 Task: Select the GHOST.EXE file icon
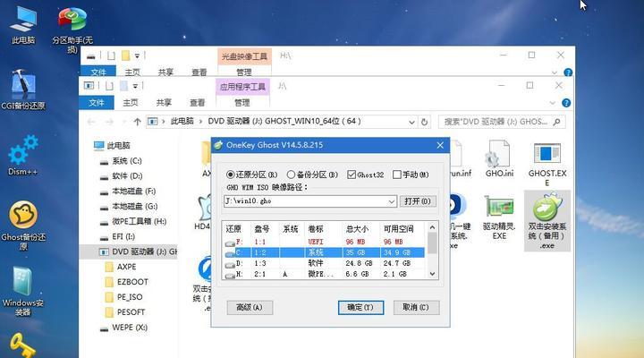click(547, 164)
